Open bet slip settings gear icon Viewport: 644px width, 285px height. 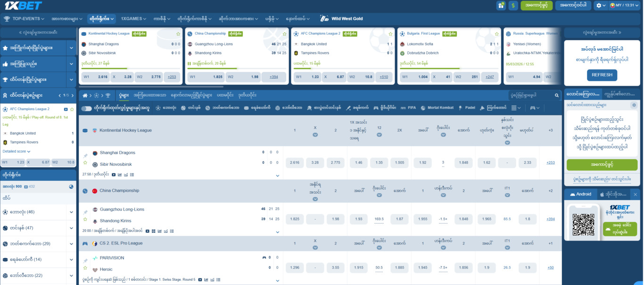coord(634,105)
